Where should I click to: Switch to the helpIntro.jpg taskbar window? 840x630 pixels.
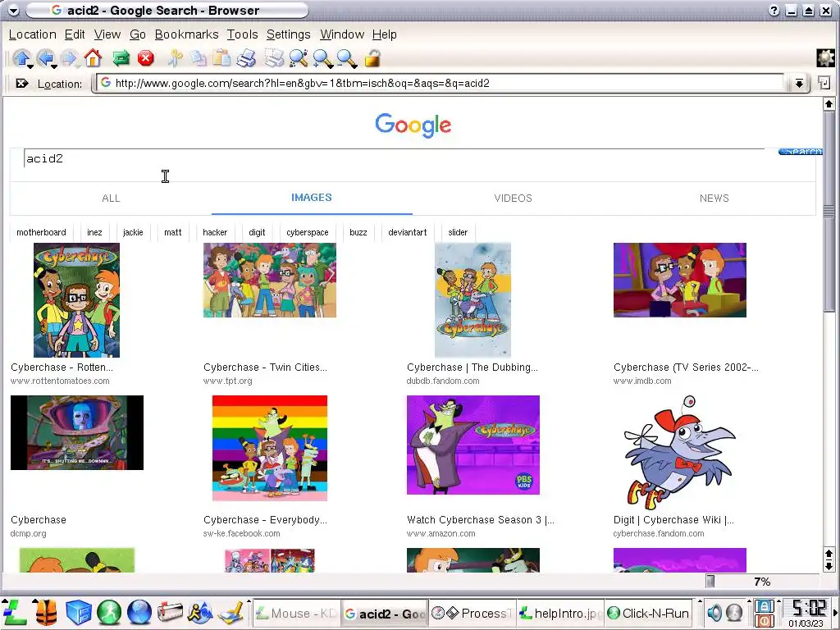click(560, 613)
